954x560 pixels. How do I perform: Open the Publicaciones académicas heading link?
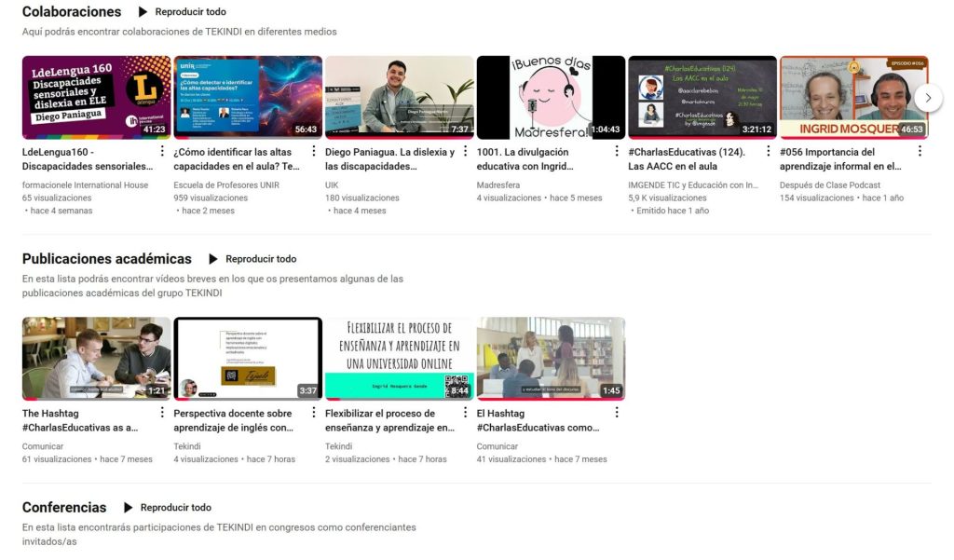click(x=106, y=259)
